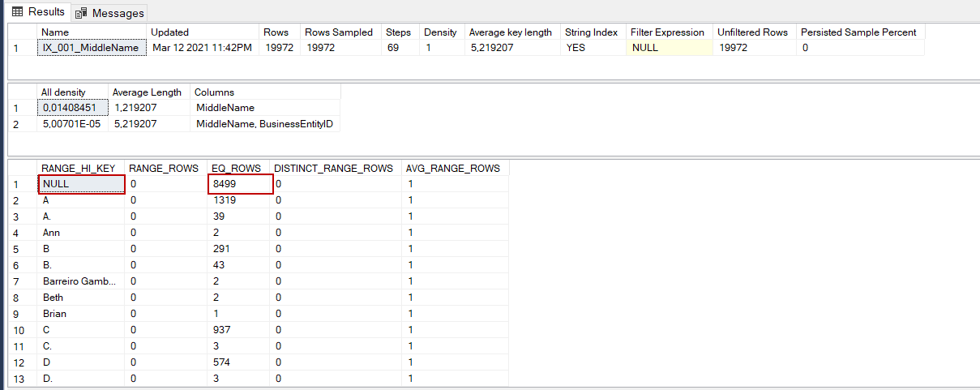Open the Messages tab

pyautogui.click(x=118, y=13)
